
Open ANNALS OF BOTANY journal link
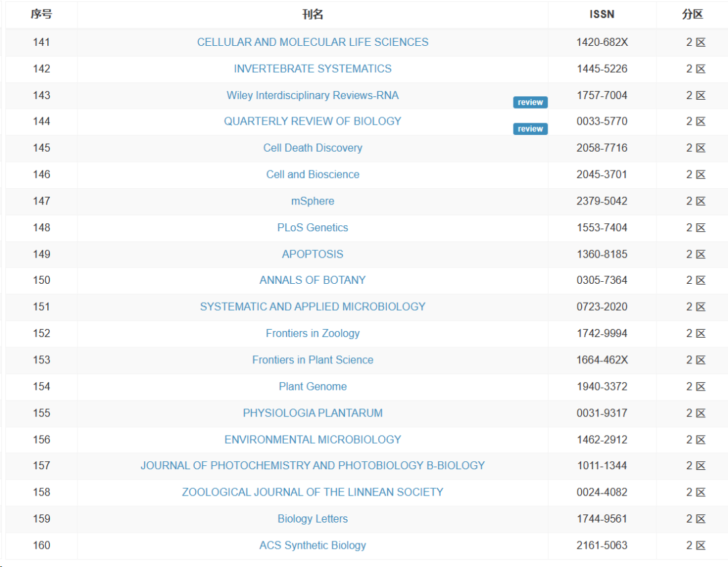313,280
